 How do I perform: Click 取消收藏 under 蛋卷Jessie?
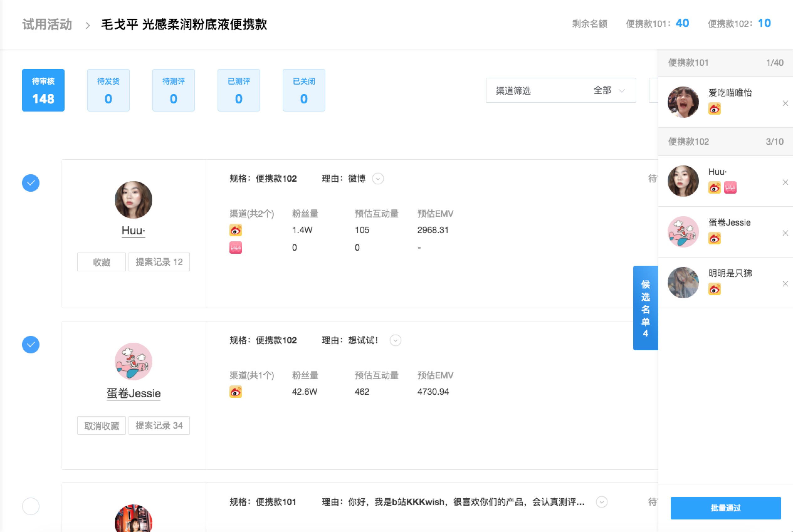[x=101, y=425]
